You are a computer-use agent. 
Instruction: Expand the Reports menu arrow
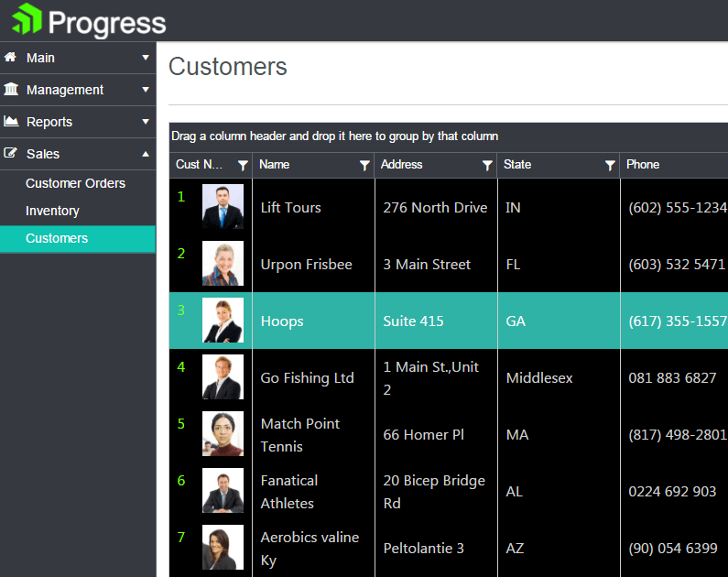coord(146,122)
